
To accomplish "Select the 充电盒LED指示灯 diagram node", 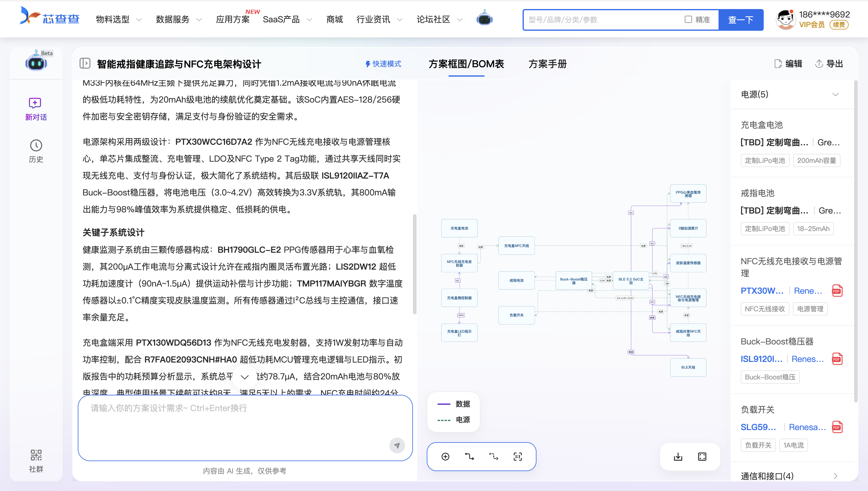I will (459, 333).
